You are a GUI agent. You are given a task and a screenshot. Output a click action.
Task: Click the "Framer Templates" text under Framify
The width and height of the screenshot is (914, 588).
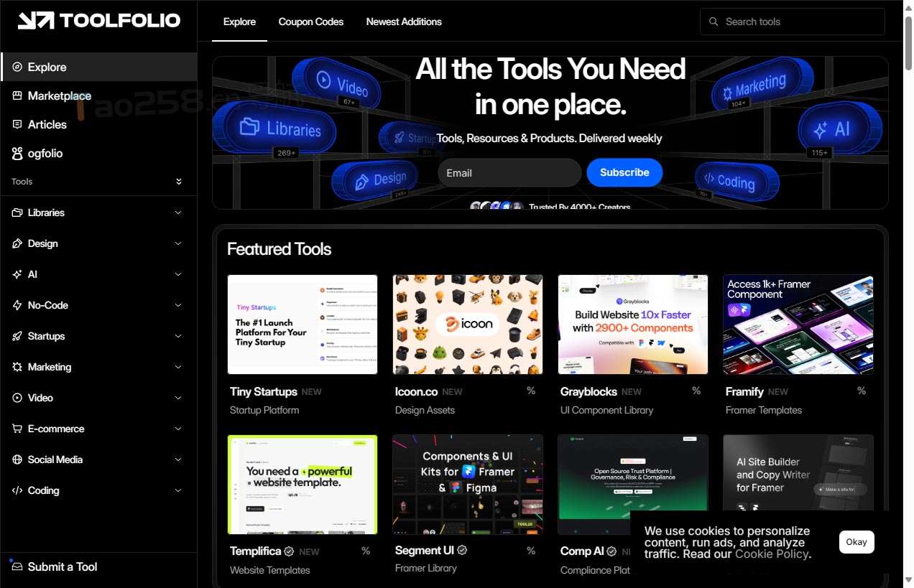(x=764, y=410)
